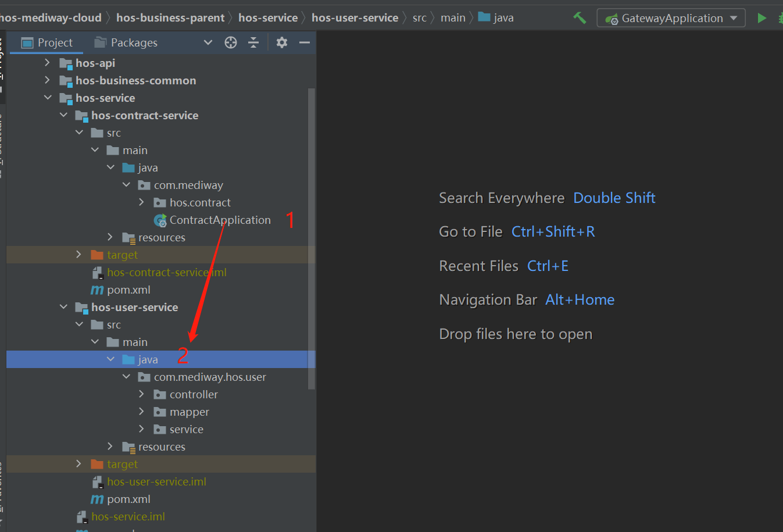This screenshot has height=532, width=783.
Task: Switch to the Packages view tab
Action: point(126,42)
